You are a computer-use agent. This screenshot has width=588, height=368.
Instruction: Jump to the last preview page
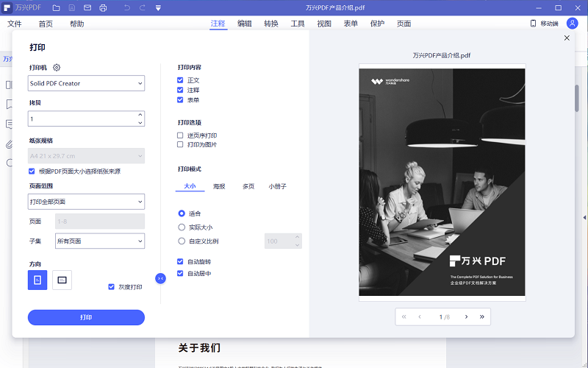[482, 316]
